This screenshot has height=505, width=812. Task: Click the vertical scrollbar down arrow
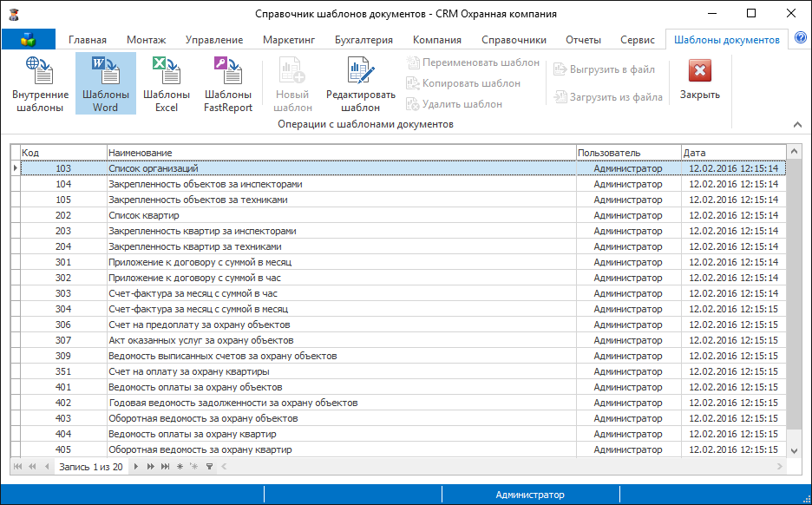pyautogui.click(x=794, y=451)
